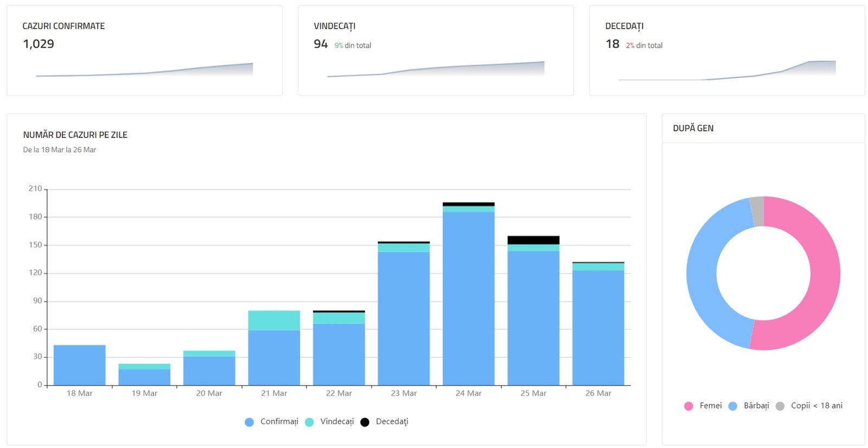Click the sparkline in the Vindecați card
The height and width of the screenshot is (448, 868).
click(x=436, y=69)
